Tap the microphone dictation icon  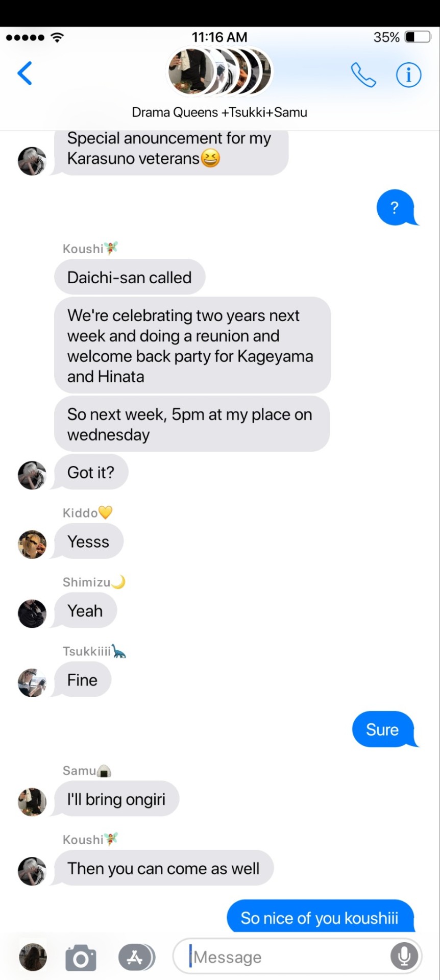click(x=404, y=956)
